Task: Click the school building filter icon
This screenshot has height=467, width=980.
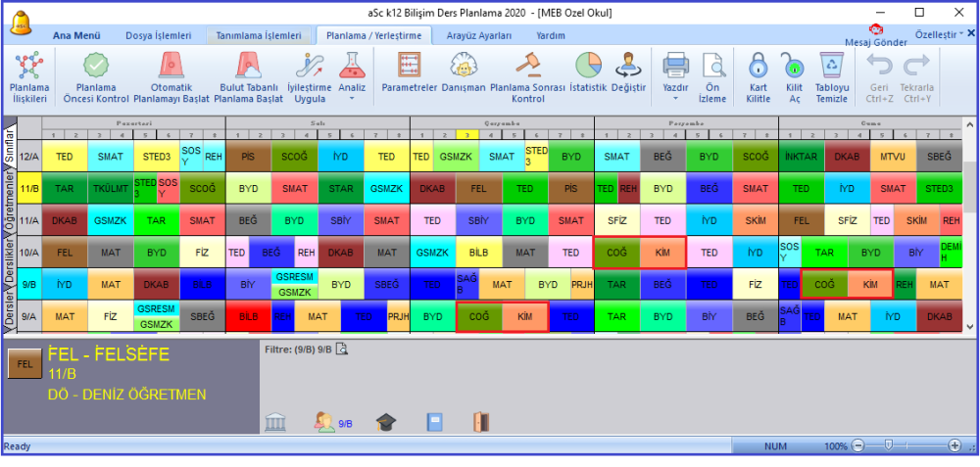Action: click(x=275, y=423)
